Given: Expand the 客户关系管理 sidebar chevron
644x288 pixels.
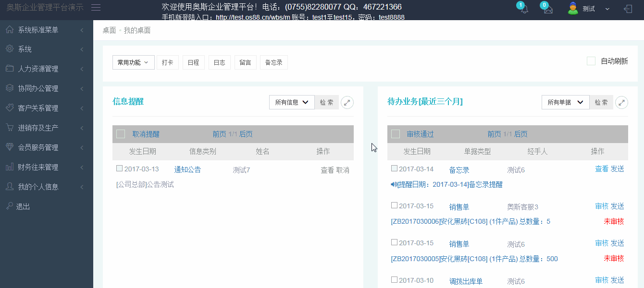Looking at the screenshot, I should pyautogui.click(x=82, y=108).
